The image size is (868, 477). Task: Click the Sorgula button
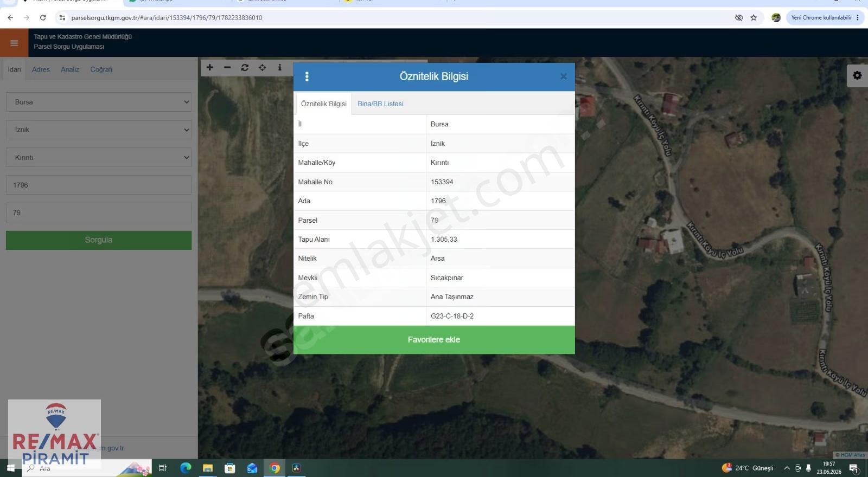(99, 240)
